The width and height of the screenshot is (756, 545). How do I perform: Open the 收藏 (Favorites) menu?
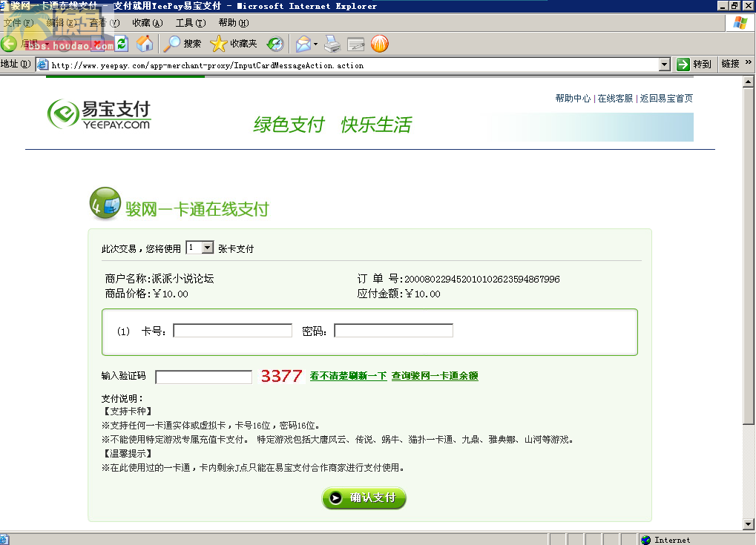click(x=148, y=23)
